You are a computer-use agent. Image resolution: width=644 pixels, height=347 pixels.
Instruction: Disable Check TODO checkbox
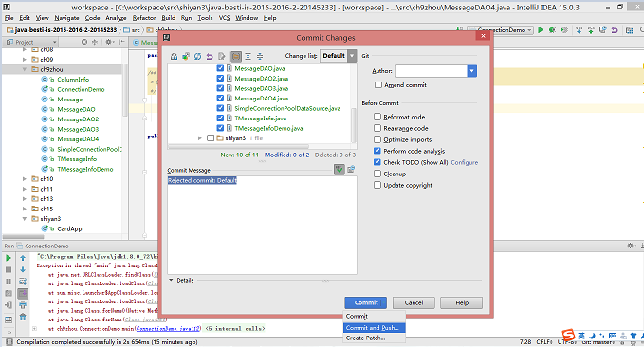(x=377, y=162)
